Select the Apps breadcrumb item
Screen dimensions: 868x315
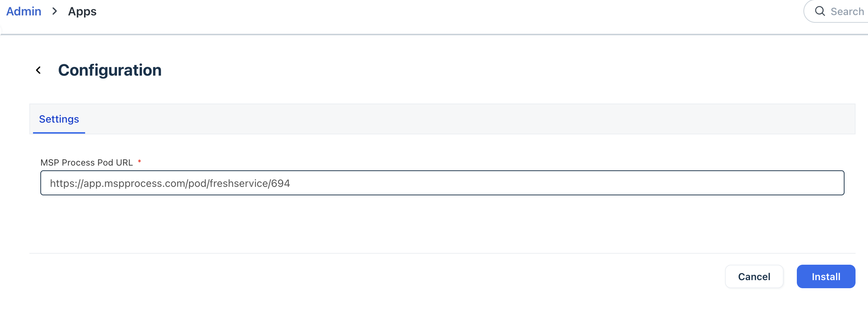click(x=82, y=11)
